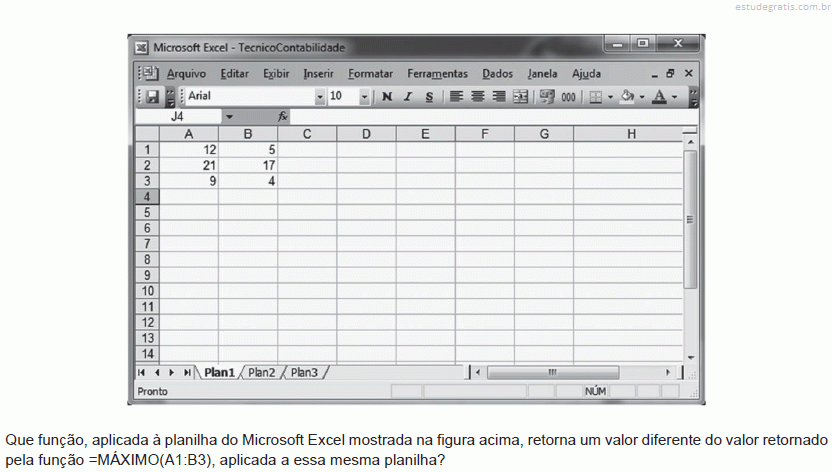Apply the currency style format

[547, 97]
